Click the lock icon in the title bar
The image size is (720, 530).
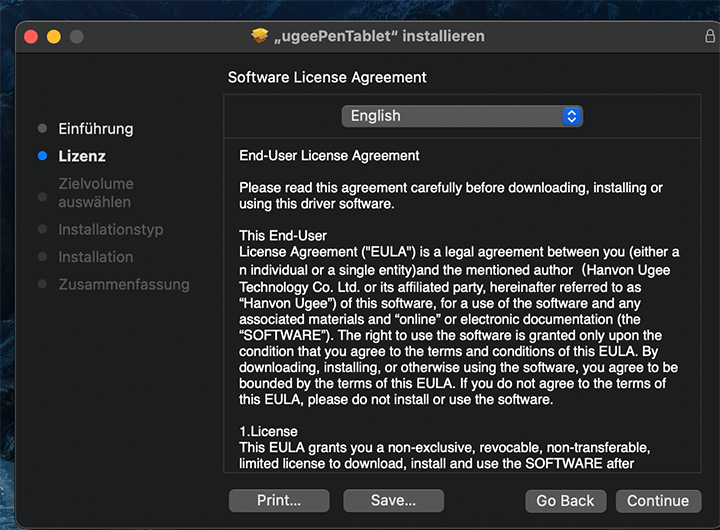(x=709, y=36)
